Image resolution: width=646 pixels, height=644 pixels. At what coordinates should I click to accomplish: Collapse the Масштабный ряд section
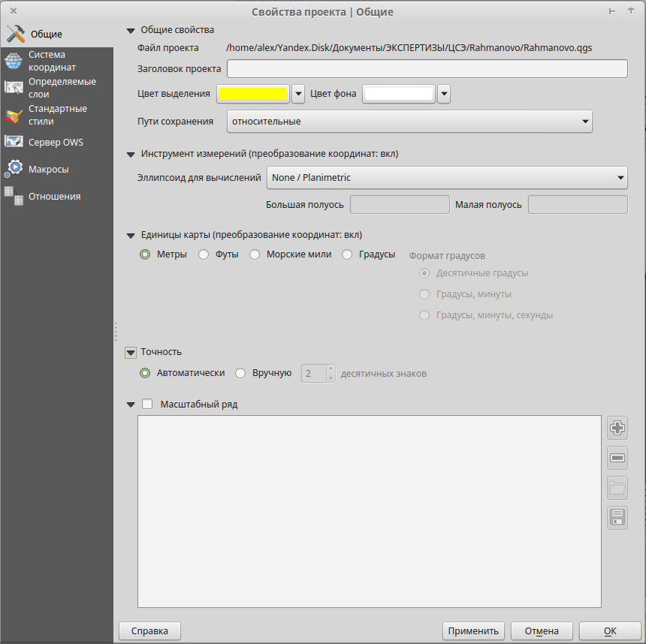[x=131, y=405]
